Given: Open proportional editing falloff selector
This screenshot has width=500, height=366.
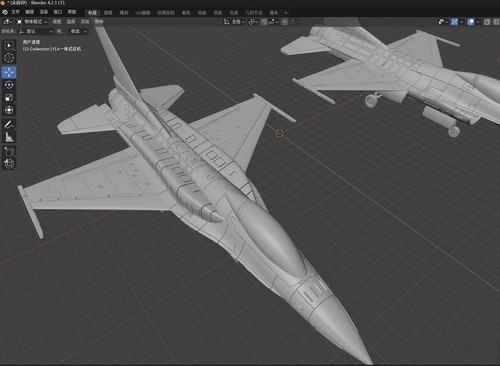Looking at the screenshot, I should point(293,22).
